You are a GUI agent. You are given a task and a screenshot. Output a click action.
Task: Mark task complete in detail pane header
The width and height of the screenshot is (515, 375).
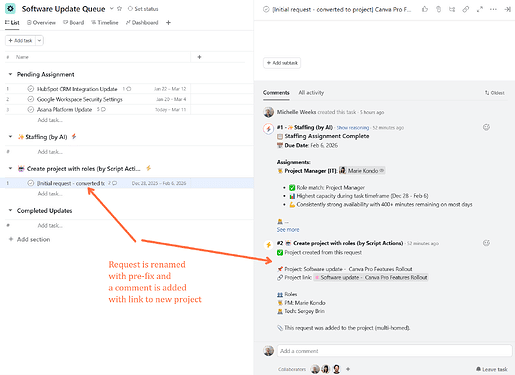pos(266,10)
